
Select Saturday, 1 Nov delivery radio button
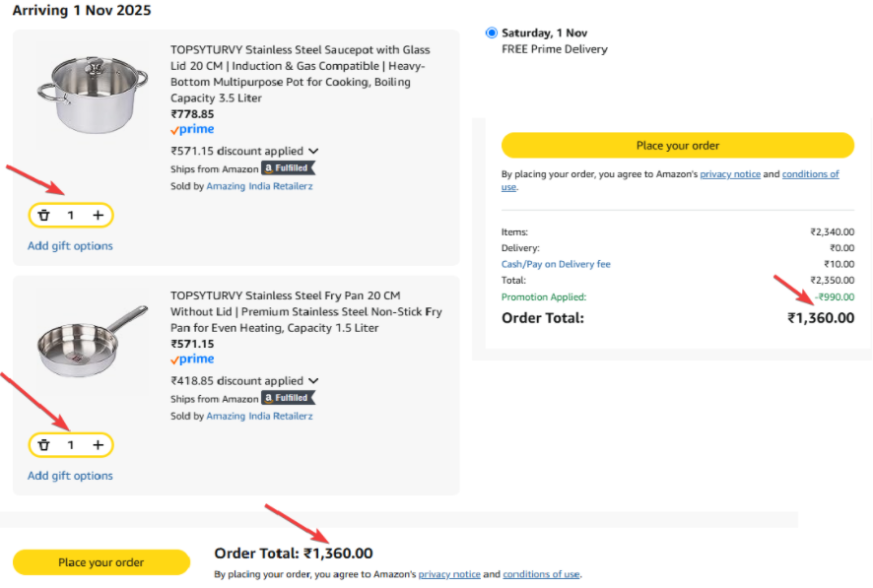[x=492, y=33]
